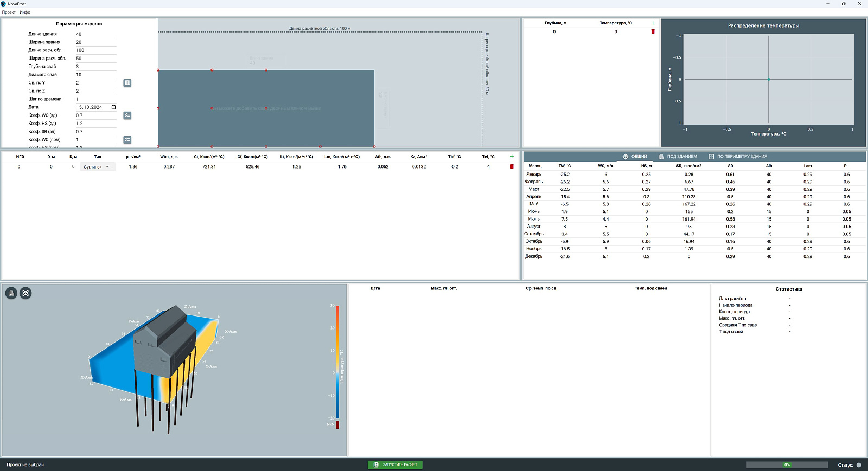Click the Запустить расчет button
Screen dimensions: 868x471
[x=395, y=464]
